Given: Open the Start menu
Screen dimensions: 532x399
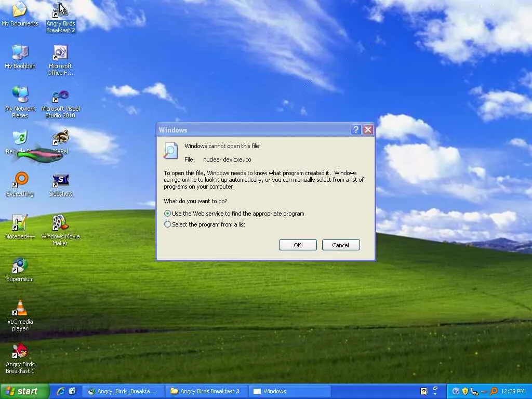Looking at the screenshot, I should (x=24, y=392).
